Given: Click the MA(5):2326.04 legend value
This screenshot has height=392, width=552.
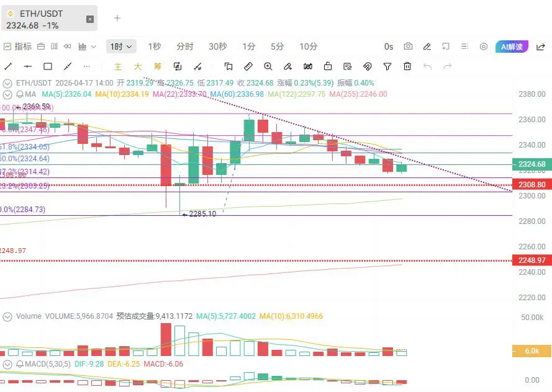Looking at the screenshot, I should pyautogui.click(x=66, y=94).
